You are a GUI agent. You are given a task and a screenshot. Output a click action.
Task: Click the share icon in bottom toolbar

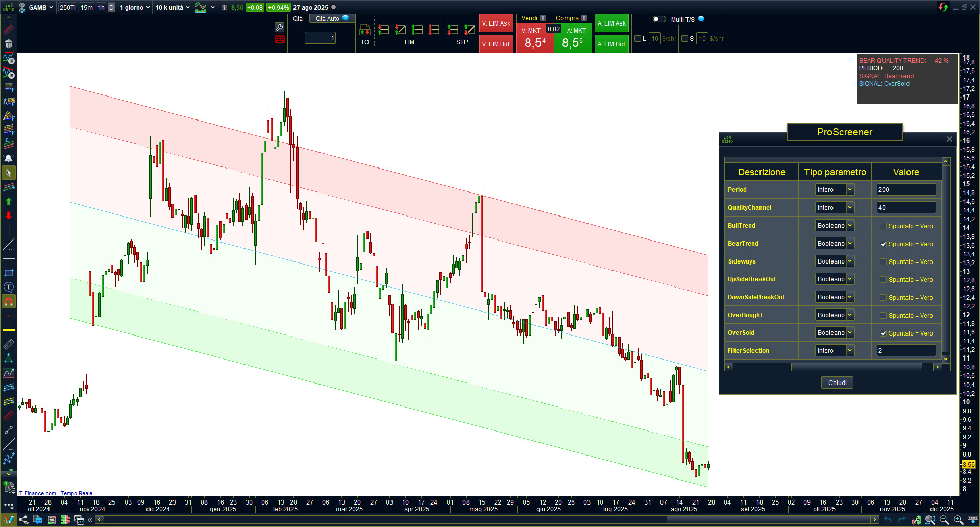[23, 520]
